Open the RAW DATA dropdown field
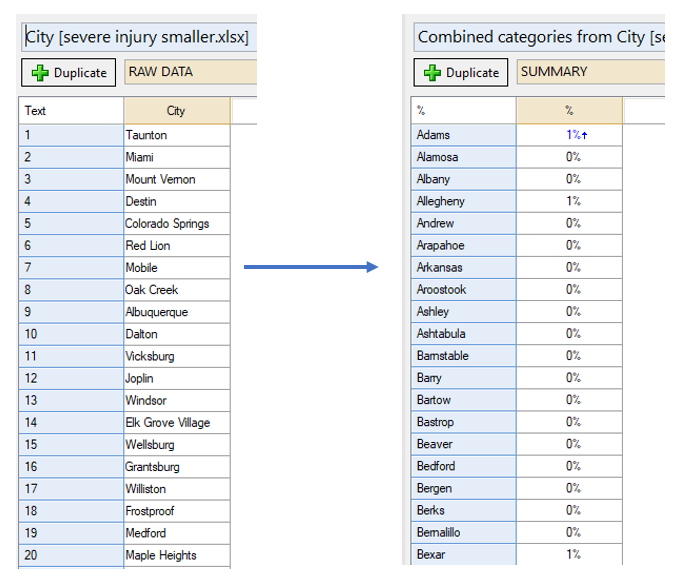 coord(191,72)
